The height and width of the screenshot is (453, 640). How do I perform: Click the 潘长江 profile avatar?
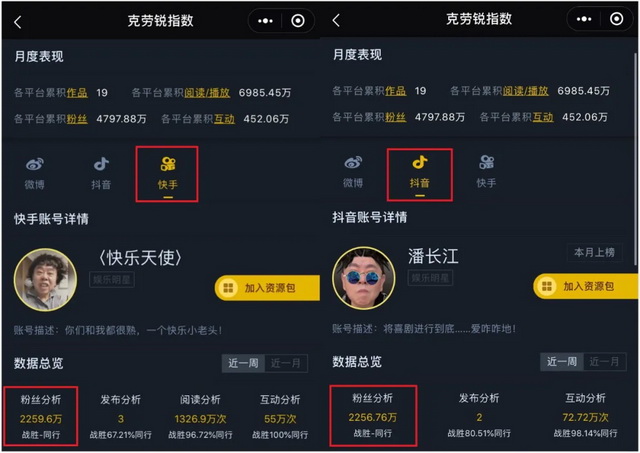coord(363,278)
